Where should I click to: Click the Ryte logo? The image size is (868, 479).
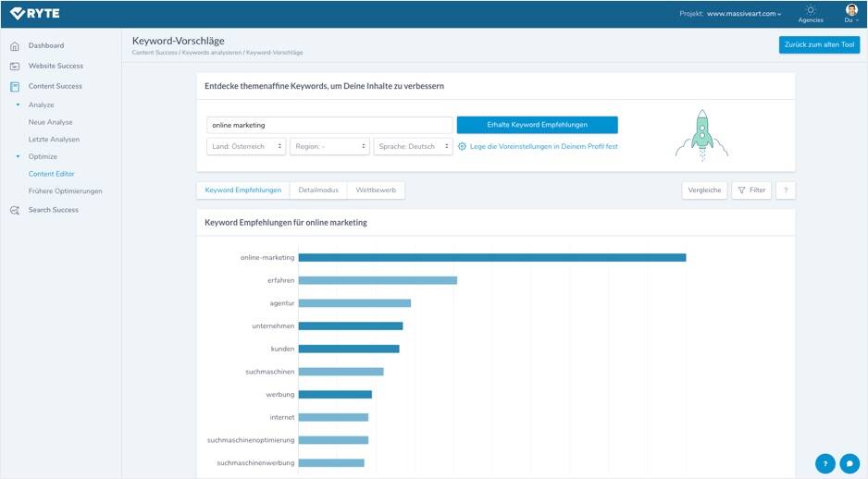[35, 13]
